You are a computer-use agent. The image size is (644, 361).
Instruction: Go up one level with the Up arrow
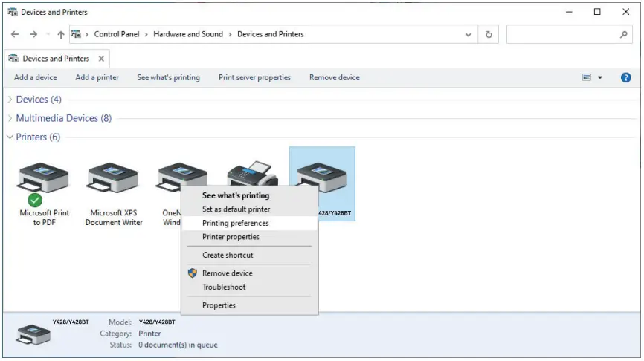coord(61,34)
